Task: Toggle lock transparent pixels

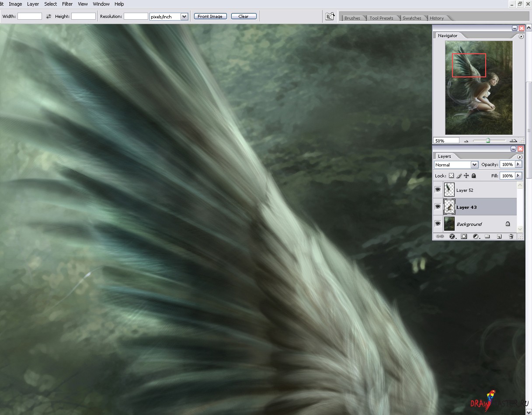Action: click(x=451, y=176)
